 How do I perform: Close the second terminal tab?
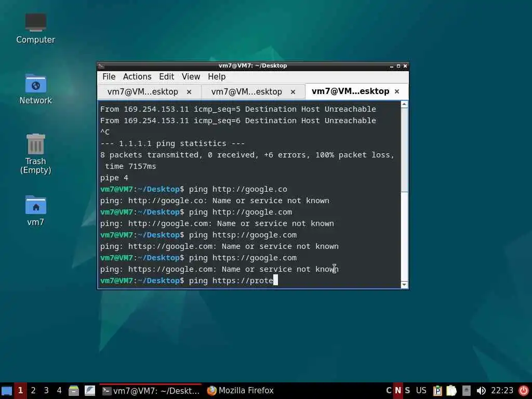pyautogui.click(x=293, y=92)
